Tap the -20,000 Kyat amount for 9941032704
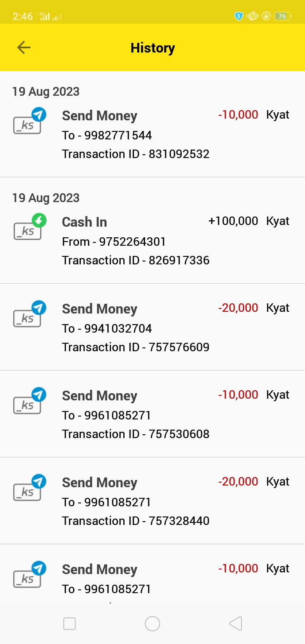 pos(253,308)
